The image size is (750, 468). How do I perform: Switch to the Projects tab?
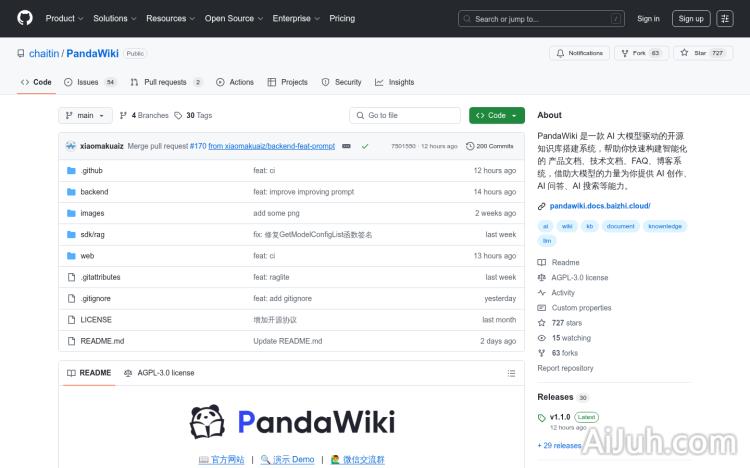point(288,82)
